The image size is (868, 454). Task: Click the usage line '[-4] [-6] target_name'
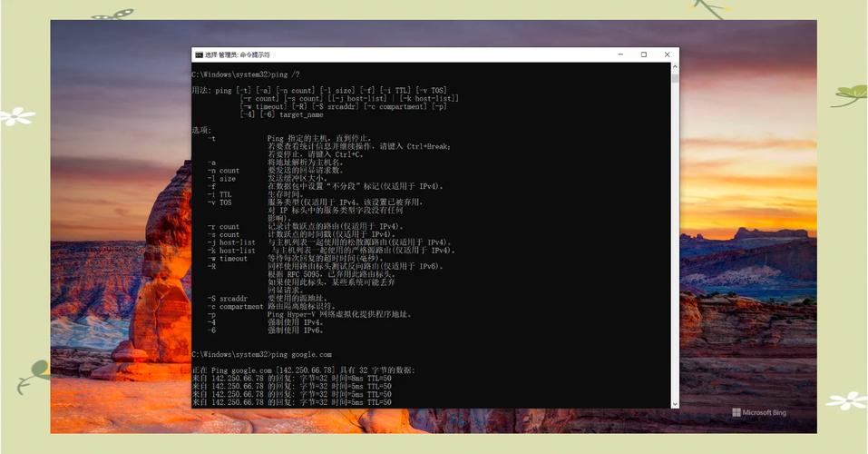282,114
